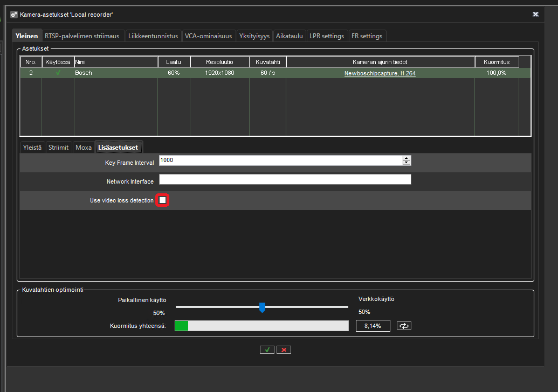Click the Key Frame Interval input field

[281, 160]
